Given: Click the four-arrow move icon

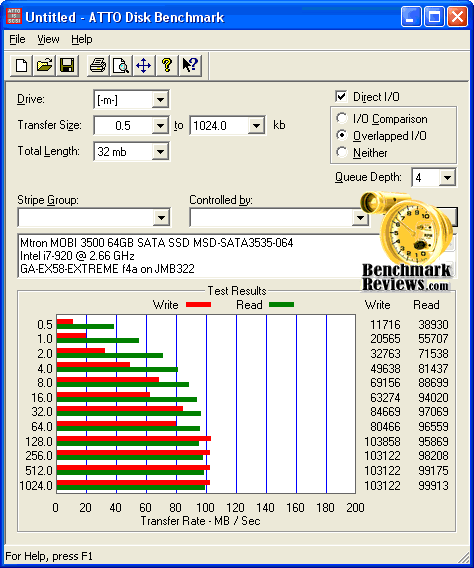Looking at the screenshot, I should (x=144, y=66).
